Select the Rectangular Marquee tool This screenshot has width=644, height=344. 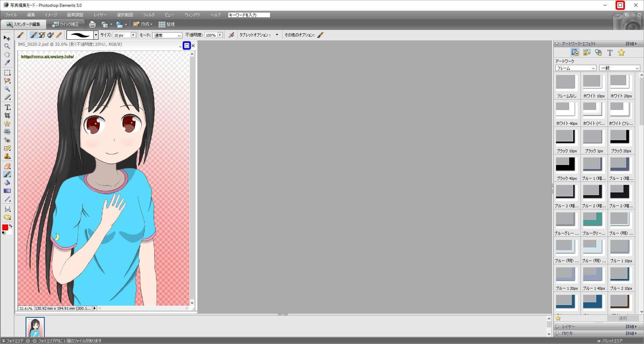(7, 73)
